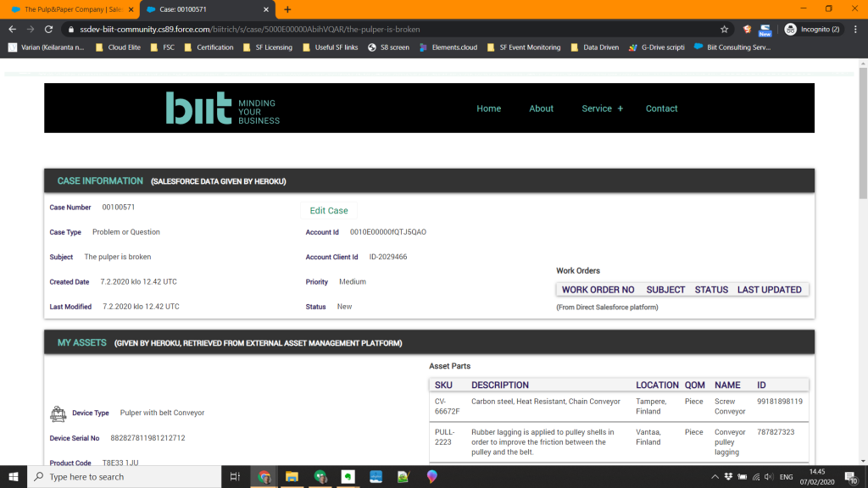868x488 pixels.
Task: Go to the Home menu item
Action: (489, 108)
